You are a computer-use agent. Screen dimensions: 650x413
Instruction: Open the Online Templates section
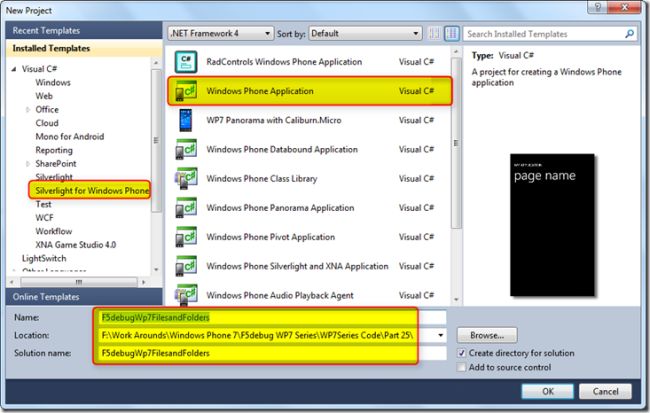[84, 296]
